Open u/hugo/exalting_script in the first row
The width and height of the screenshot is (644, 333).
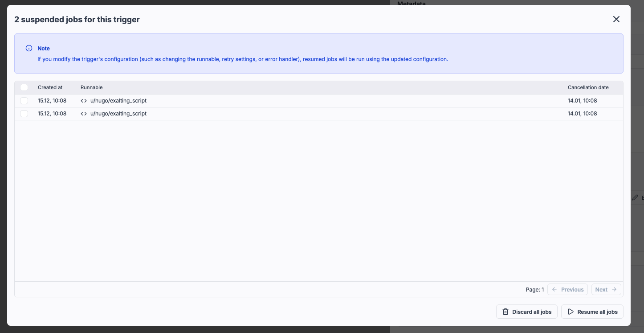click(118, 101)
